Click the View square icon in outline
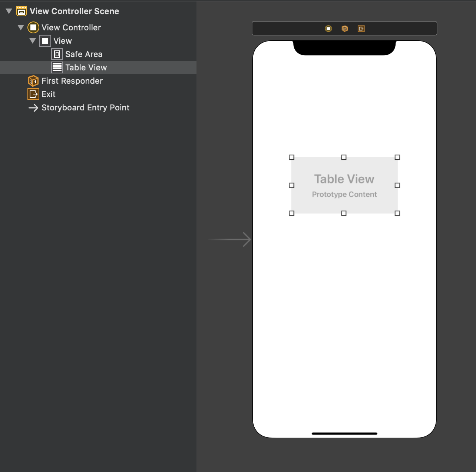 tap(45, 41)
